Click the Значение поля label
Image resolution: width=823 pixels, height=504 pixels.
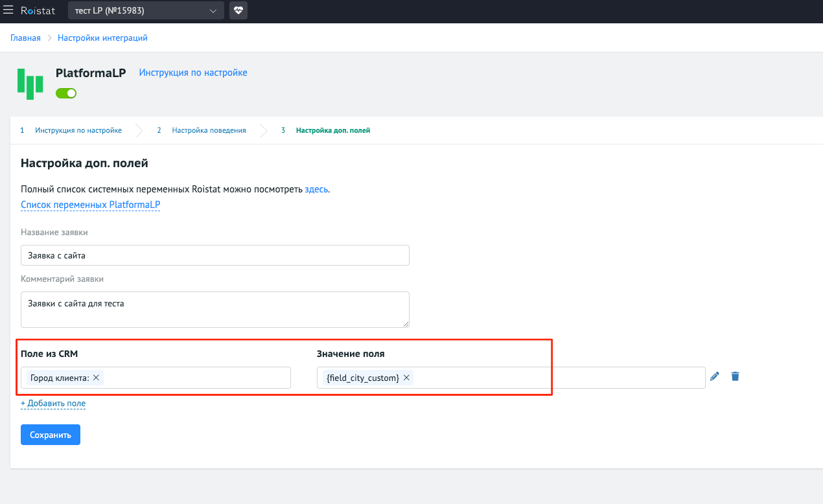point(351,354)
